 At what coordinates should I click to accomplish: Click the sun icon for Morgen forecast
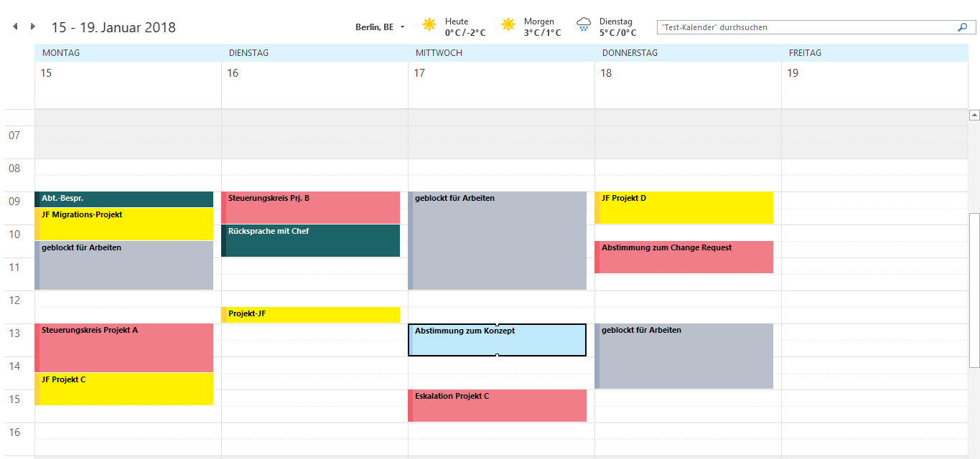(x=508, y=25)
